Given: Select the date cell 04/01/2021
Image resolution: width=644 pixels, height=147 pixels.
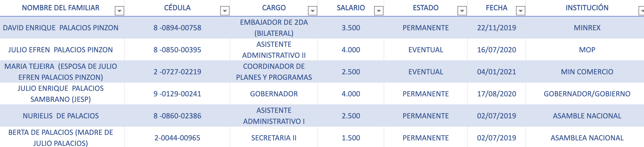Looking at the screenshot, I should (496, 72).
